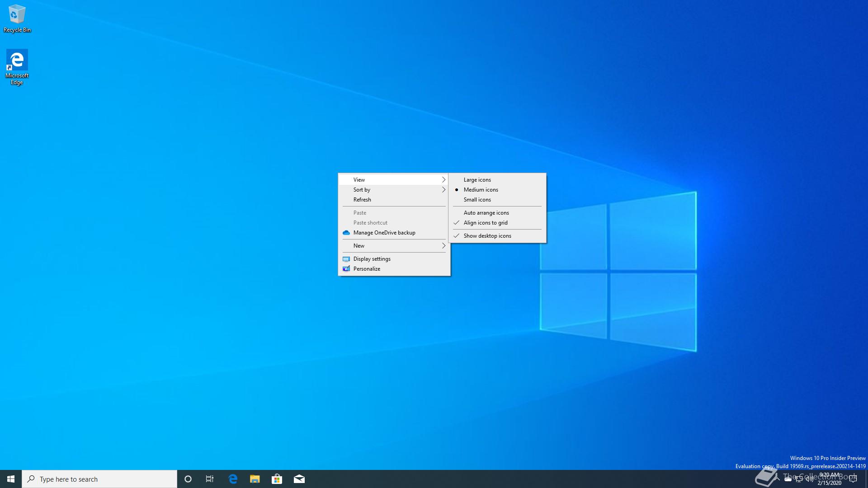Click Refresh in the context menu
Image resolution: width=868 pixels, height=488 pixels.
pos(362,200)
